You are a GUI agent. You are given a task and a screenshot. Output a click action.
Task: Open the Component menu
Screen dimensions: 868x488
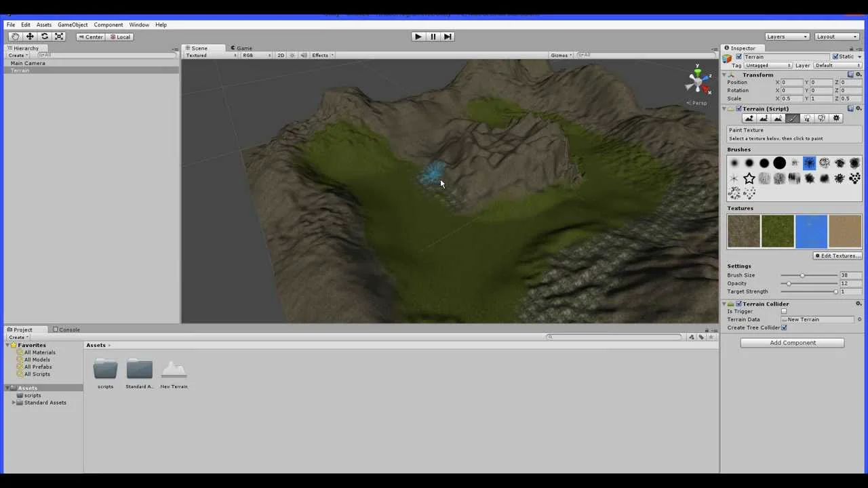(x=108, y=24)
